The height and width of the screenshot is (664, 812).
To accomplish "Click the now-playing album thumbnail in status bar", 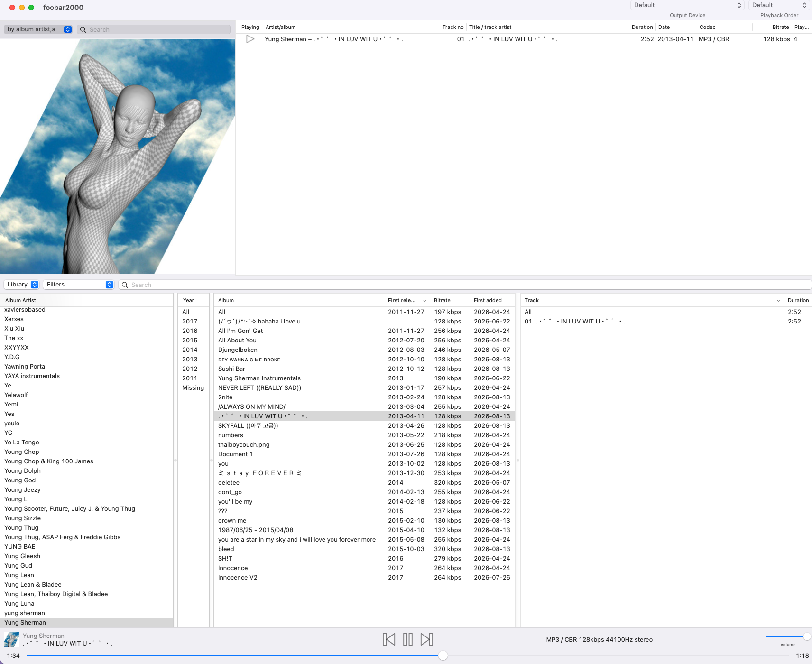I will (11, 639).
